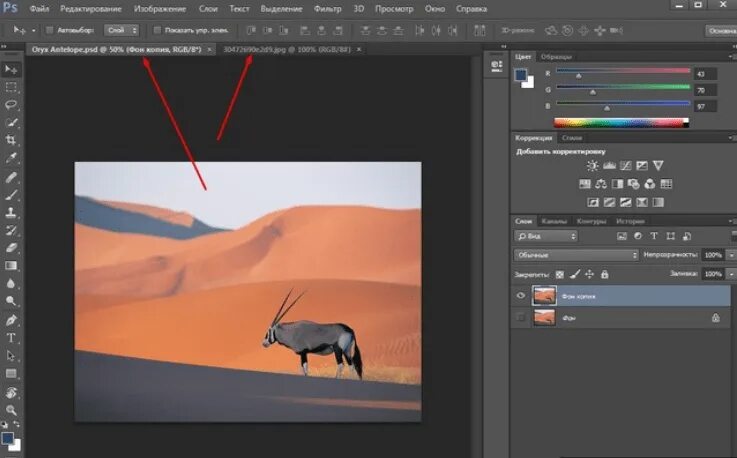
Task: Select the Eyedropper tool
Action: 11,158
